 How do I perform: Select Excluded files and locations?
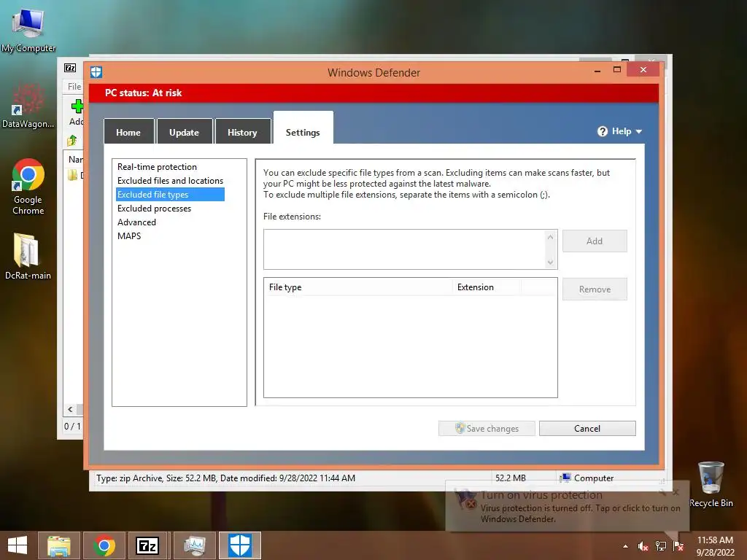tap(170, 181)
